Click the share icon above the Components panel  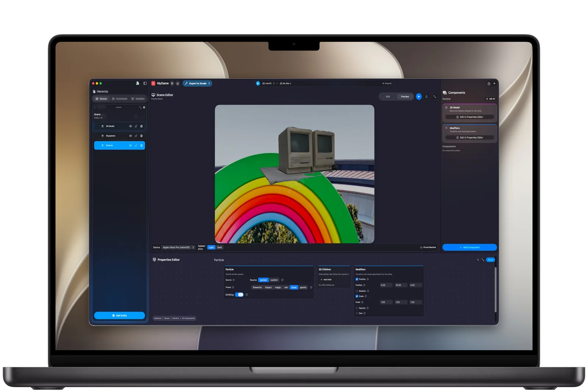click(489, 83)
